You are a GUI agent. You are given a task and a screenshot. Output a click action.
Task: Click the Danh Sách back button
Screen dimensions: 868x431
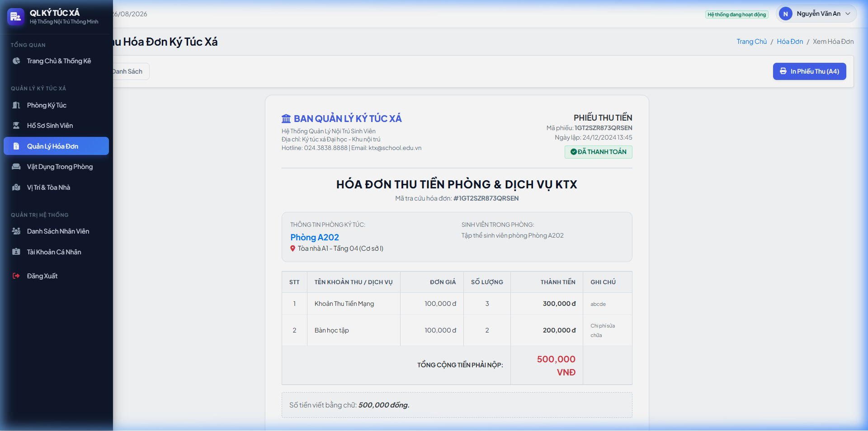click(x=131, y=71)
